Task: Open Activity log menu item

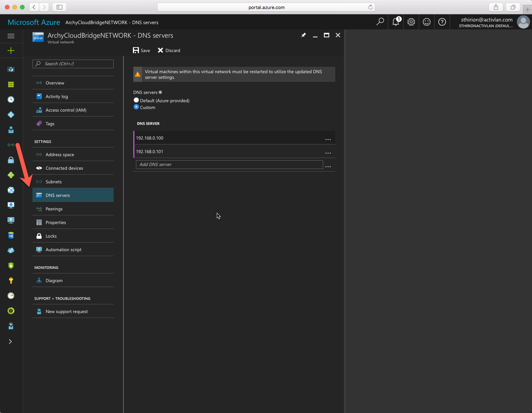Action: tap(73, 97)
